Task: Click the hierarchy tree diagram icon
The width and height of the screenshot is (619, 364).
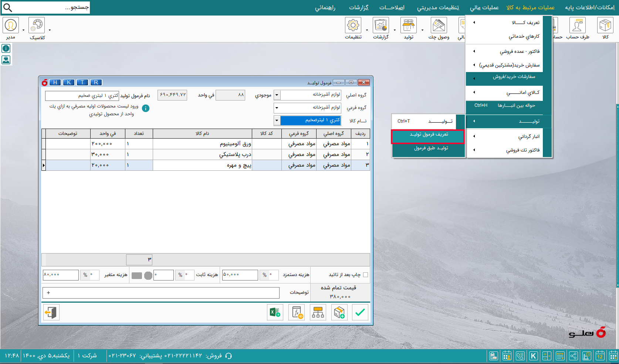Action: coord(318,313)
